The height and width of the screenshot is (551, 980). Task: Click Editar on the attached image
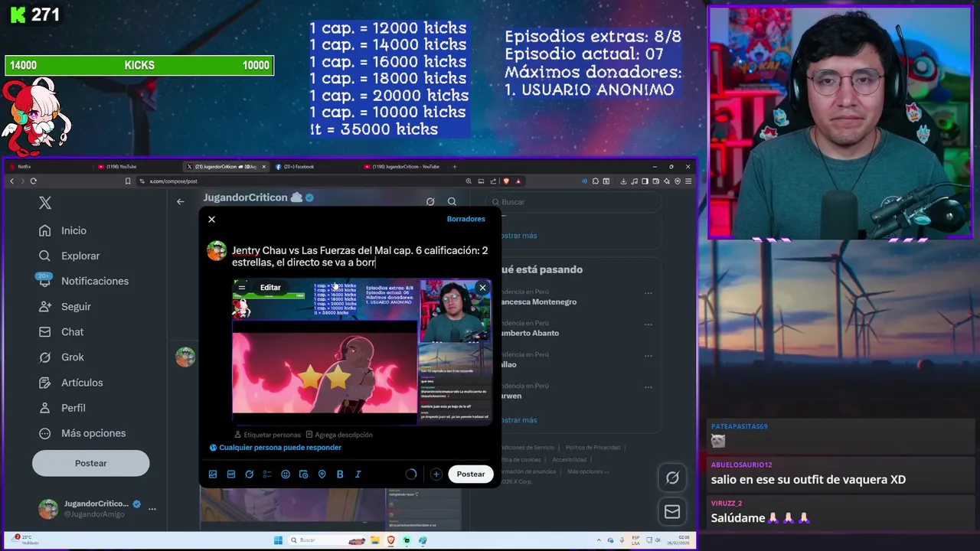[270, 288]
